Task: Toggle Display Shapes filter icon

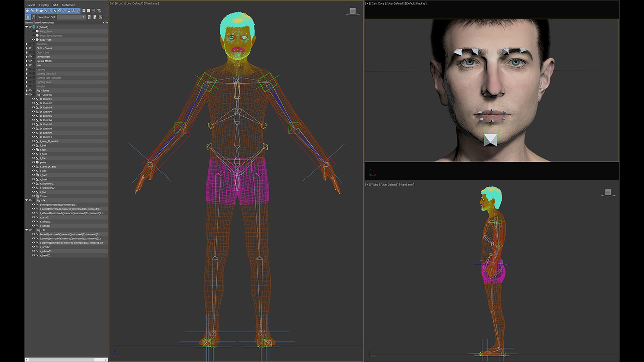Action: point(32,11)
